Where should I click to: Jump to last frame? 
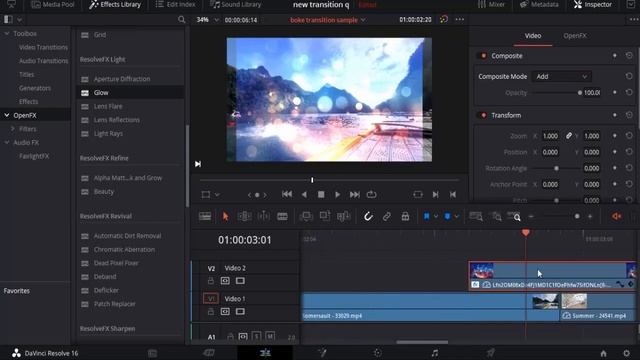click(354, 195)
